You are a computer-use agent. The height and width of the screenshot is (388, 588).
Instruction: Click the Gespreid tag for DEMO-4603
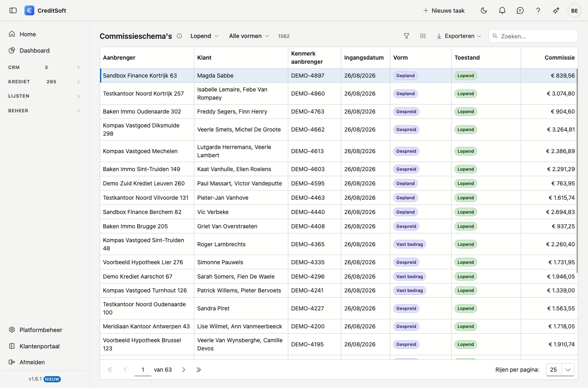click(406, 169)
